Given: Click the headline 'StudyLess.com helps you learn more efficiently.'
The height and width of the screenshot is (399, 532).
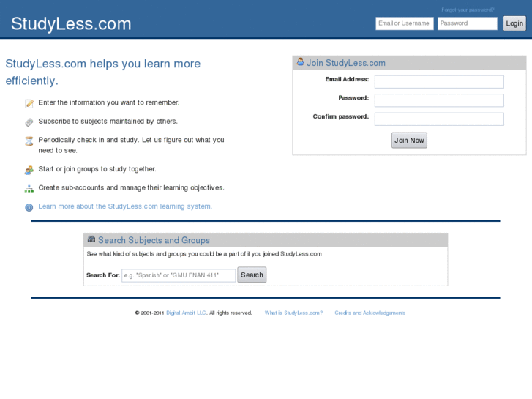Looking at the screenshot, I should pos(102,72).
